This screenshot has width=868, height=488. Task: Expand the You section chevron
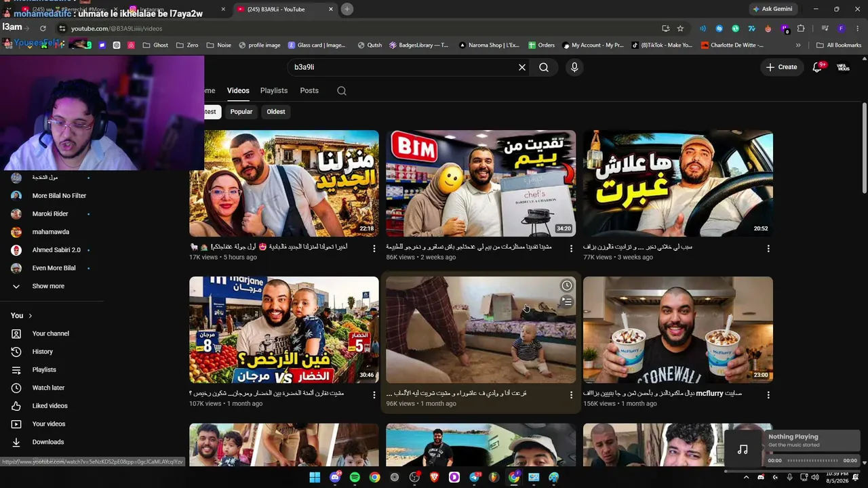[31, 316]
